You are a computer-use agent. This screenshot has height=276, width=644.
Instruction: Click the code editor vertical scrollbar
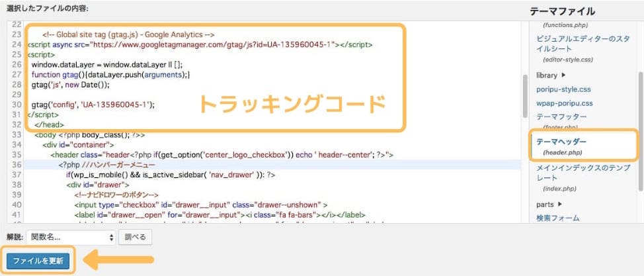point(525,97)
